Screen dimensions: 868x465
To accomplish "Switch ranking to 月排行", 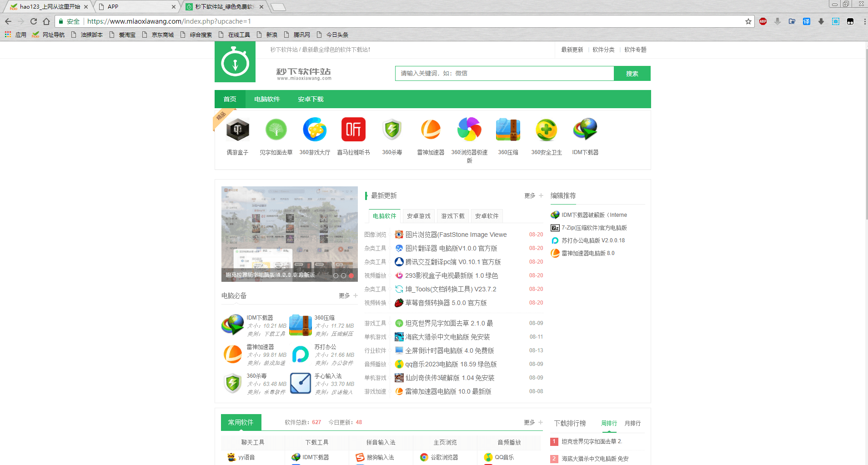I will 632,423.
